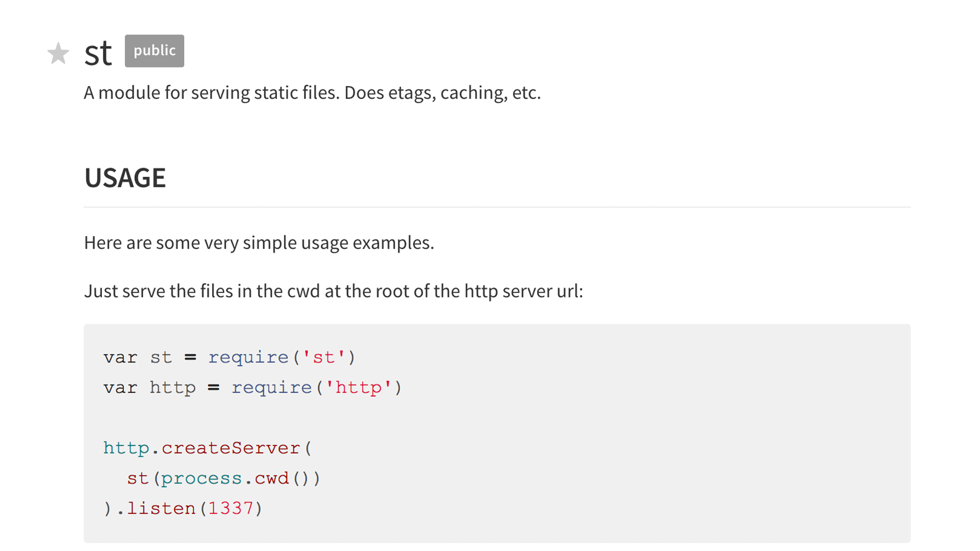This screenshot has width=980, height=551.
Task: Click process in the code block
Action: point(202,479)
